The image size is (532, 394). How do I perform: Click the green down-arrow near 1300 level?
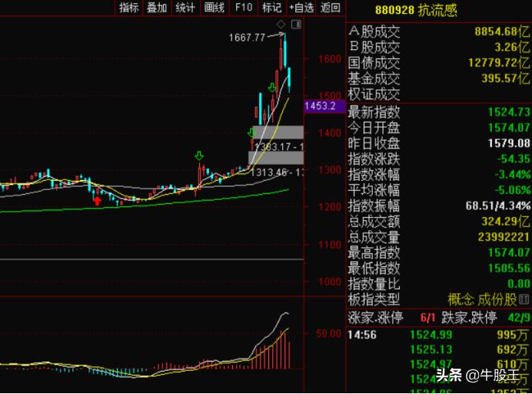click(200, 157)
